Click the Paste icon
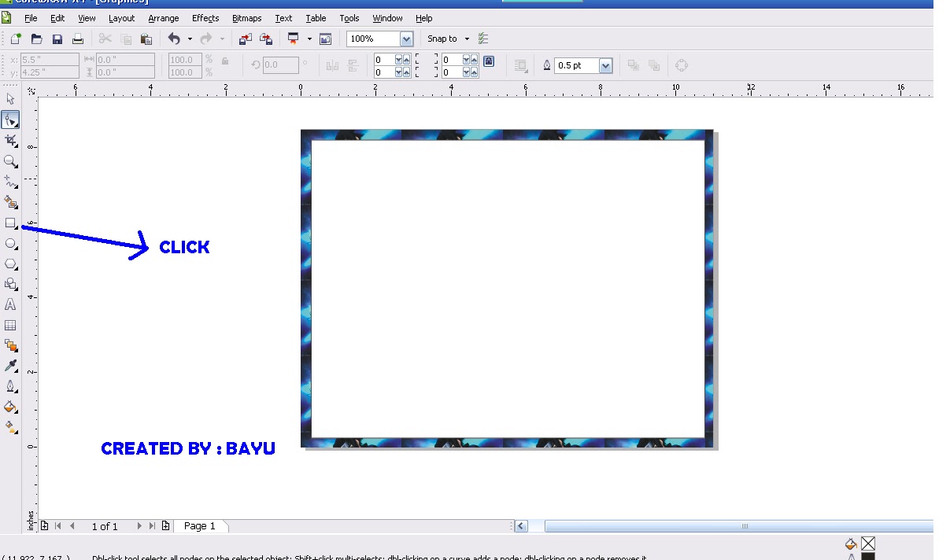 coord(146,39)
